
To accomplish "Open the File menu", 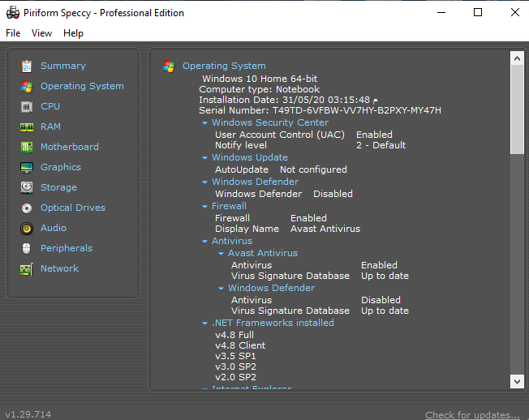I will click(13, 33).
